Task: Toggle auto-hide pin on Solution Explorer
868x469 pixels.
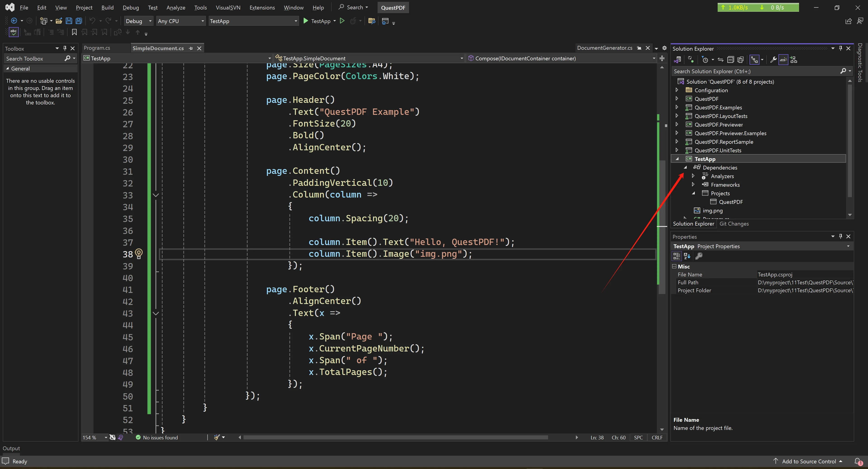Action: (x=841, y=48)
